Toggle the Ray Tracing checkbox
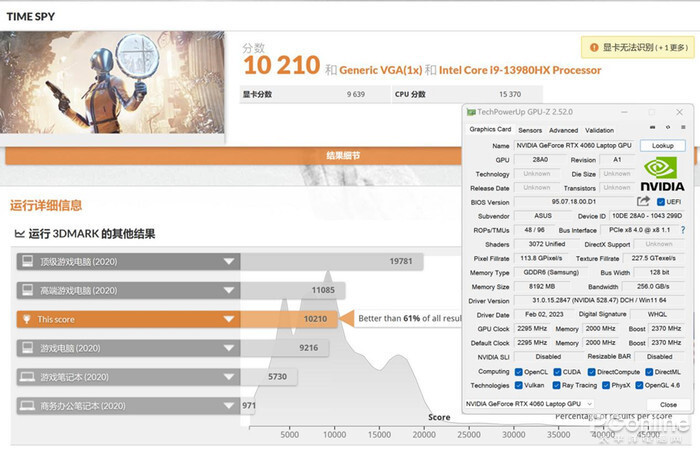The width and height of the screenshot is (700, 452). click(556, 385)
